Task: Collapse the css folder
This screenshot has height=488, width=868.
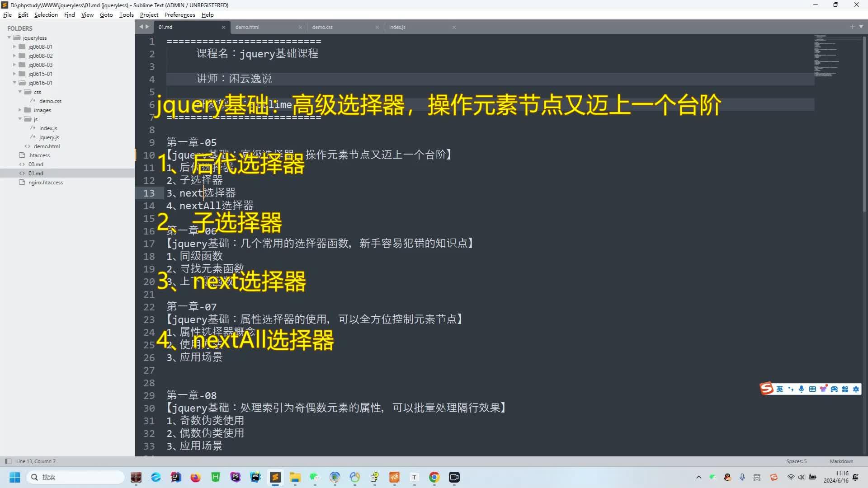Action: [x=20, y=92]
